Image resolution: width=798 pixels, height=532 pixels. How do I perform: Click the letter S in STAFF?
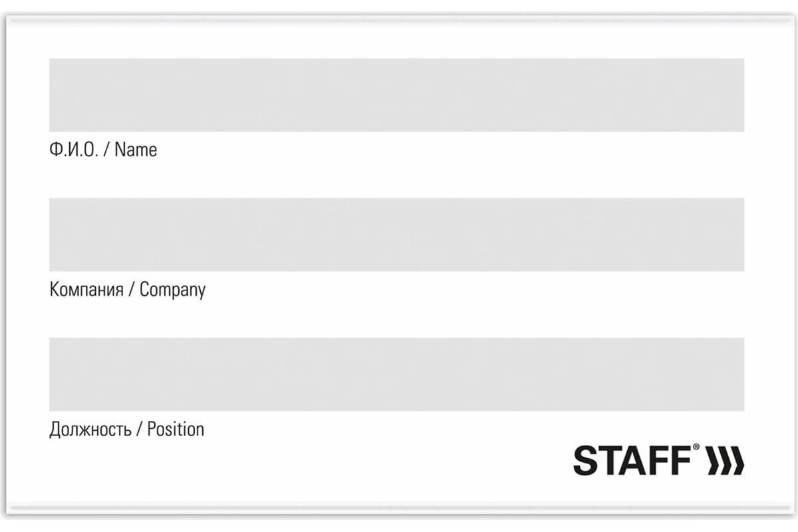pyautogui.click(x=585, y=460)
